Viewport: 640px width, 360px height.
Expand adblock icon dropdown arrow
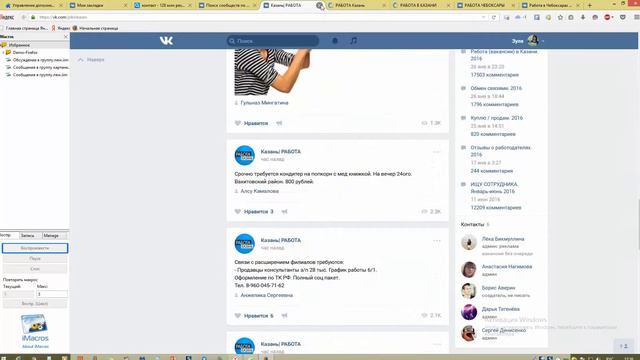pos(613,17)
